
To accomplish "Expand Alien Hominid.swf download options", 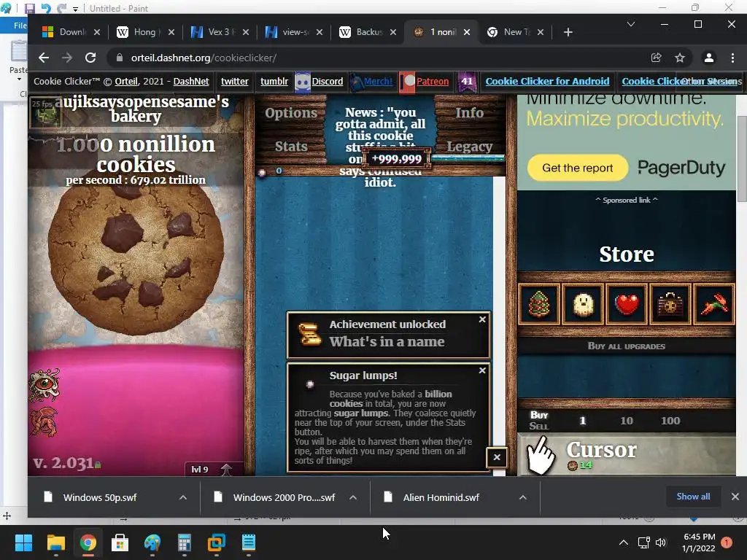I will 522,497.
